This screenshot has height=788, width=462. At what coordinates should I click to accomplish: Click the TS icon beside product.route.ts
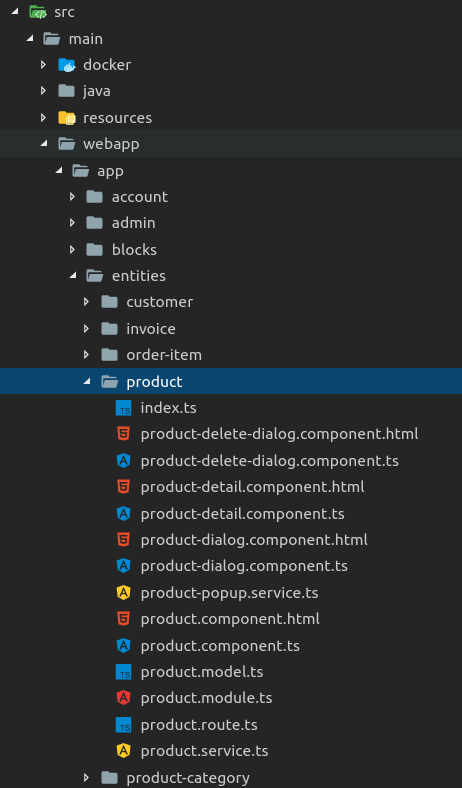(x=123, y=725)
